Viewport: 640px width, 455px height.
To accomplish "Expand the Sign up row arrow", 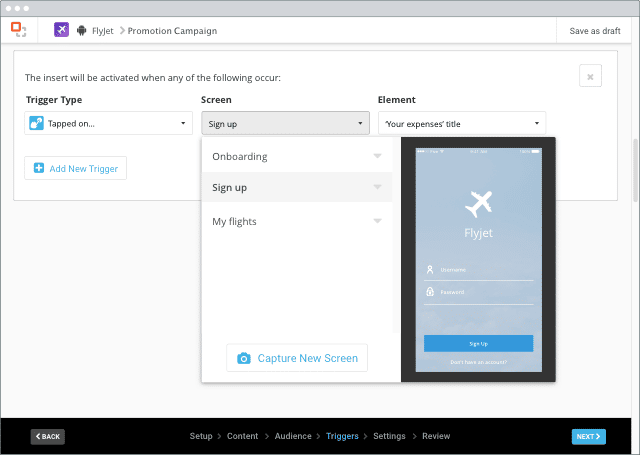I will tap(378, 187).
